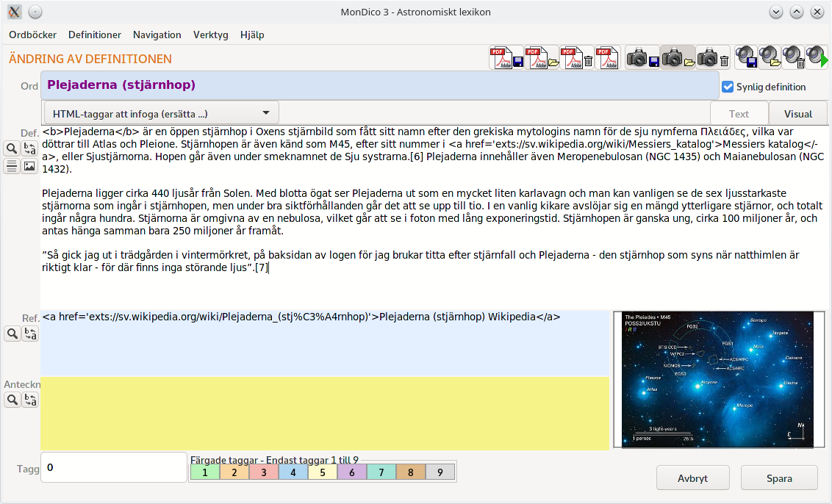832x504 pixels.
Task: Insert image into definition
Action: (x=29, y=166)
